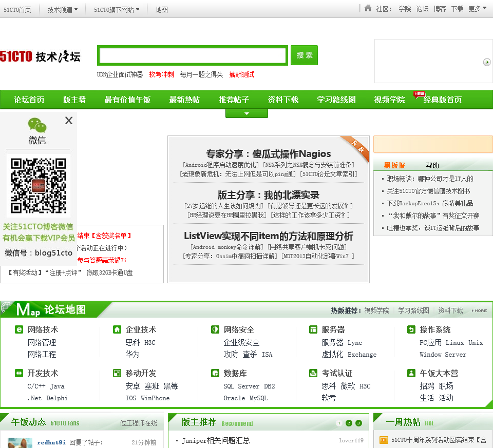Open WinPhone subforum under 移动开发
The height and width of the screenshot is (448, 493).
coord(155,398)
